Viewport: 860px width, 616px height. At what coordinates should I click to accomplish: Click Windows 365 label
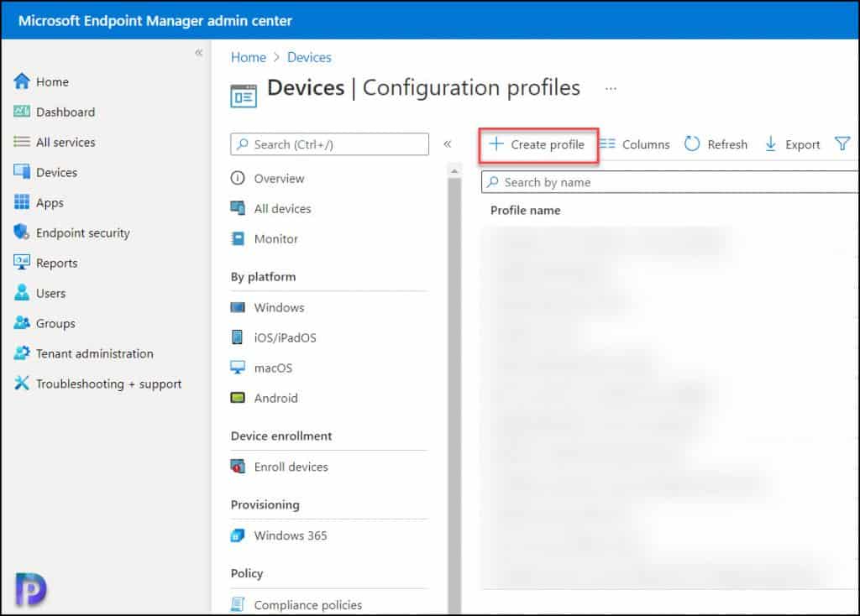290,535
